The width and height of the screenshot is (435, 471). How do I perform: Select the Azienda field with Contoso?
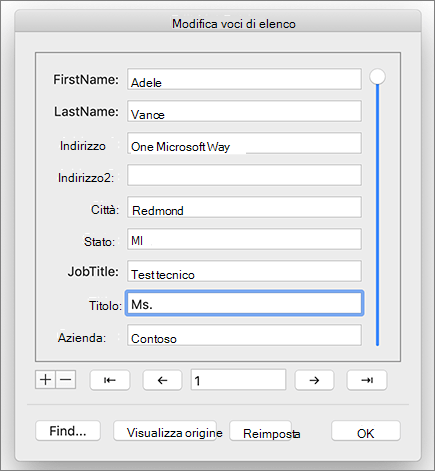pos(244,335)
